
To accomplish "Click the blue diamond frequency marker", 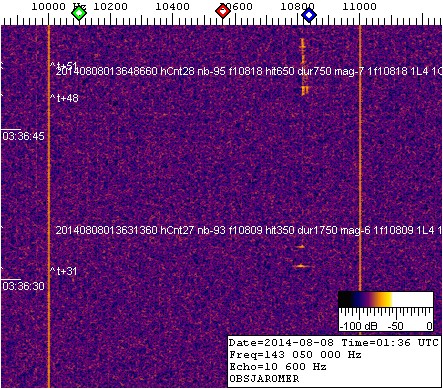I will click(309, 15).
